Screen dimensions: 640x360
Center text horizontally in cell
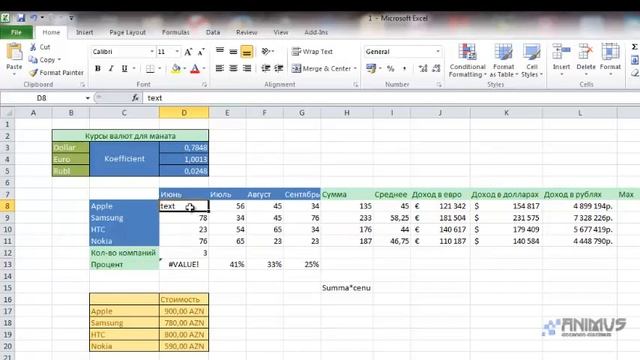(x=233, y=68)
